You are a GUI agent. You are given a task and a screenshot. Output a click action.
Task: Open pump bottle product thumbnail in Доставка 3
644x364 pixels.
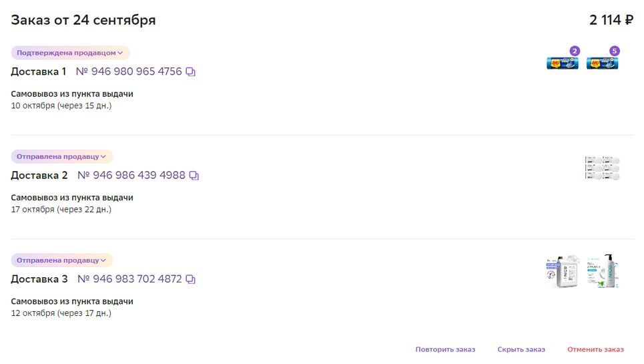[603, 271]
